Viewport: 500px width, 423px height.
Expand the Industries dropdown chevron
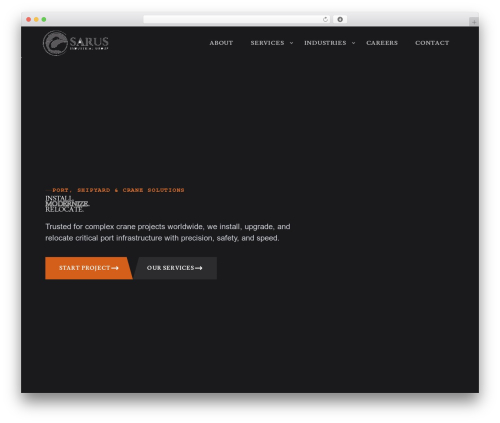tap(353, 43)
